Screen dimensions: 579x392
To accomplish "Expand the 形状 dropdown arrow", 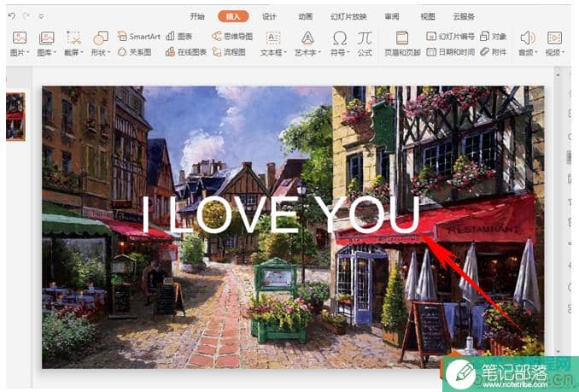I will click(x=109, y=52).
